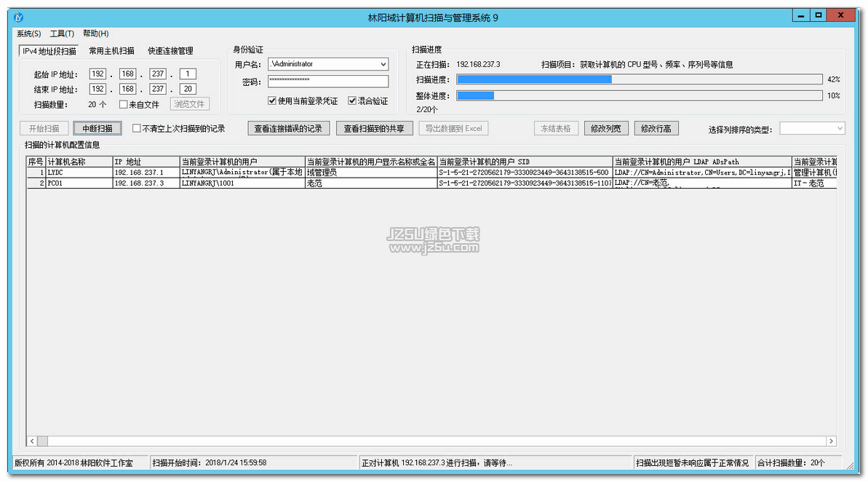Click the 密码 input field
The height and width of the screenshot is (482, 868).
tap(328, 82)
